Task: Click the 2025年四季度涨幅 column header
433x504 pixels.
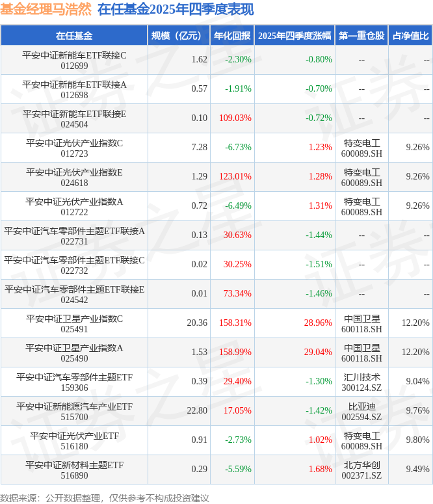Action: coord(295,35)
